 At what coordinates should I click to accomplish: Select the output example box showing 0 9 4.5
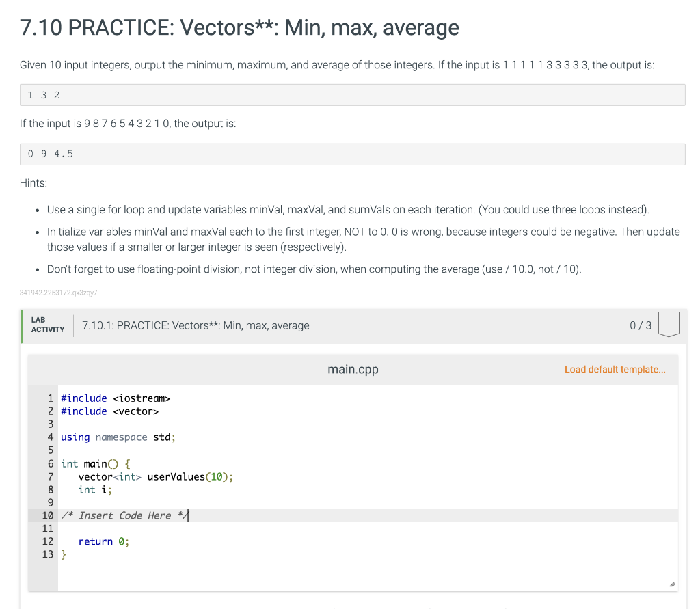pyautogui.click(x=353, y=154)
